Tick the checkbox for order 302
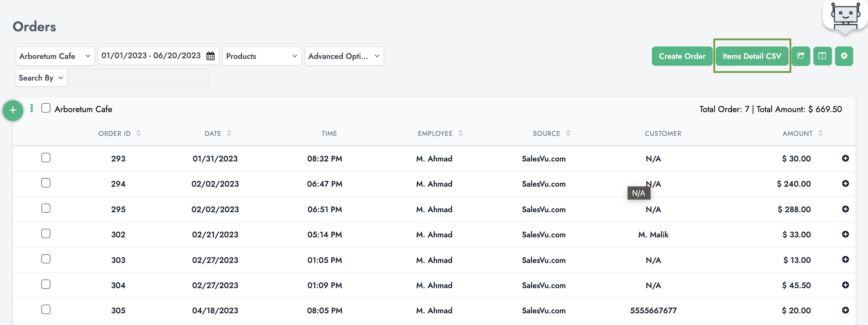The width and height of the screenshot is (868, 325). tap(46, 233)
